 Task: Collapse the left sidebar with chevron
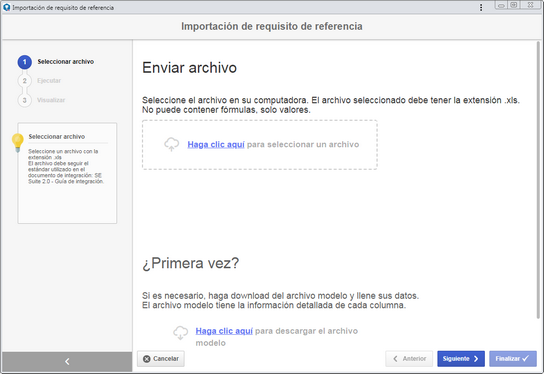pyautogui.click(x=67, y=362)
